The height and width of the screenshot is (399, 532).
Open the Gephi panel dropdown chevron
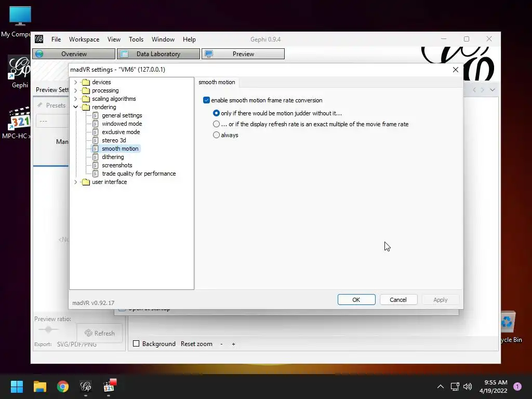click(493, 90)
